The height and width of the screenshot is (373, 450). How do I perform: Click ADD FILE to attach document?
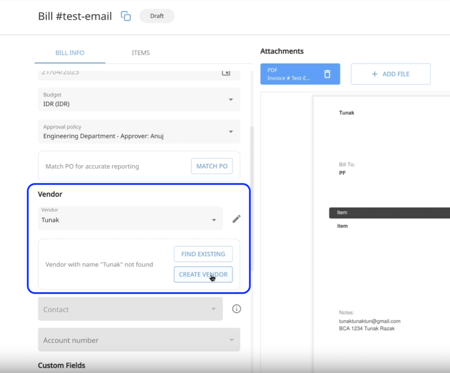[x=391, y=74]
